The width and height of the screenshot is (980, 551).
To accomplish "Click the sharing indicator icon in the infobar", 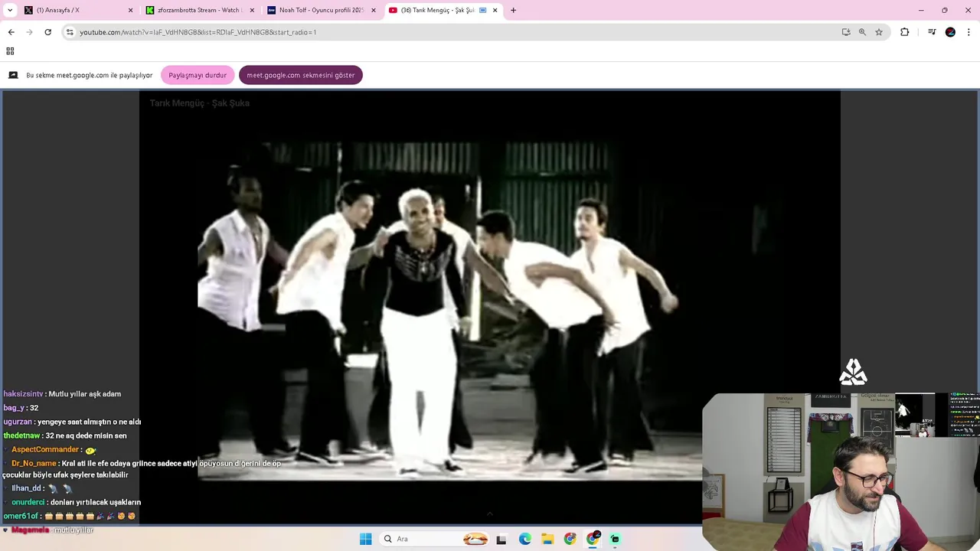I will coord(13,75).
